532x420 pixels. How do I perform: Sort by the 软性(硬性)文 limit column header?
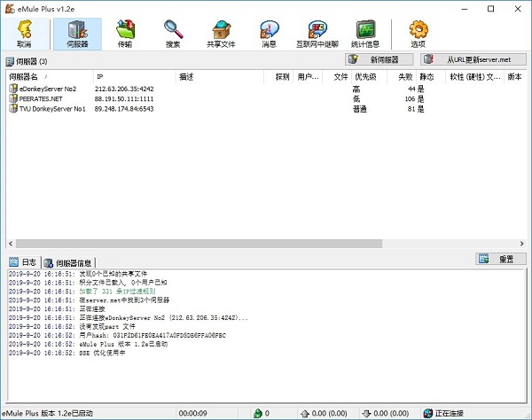coord(475,77)
